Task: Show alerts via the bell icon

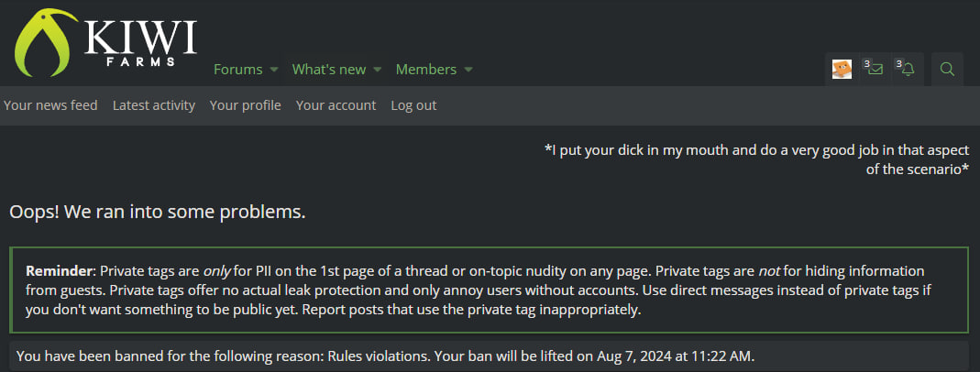Action: click(x=907, y=69)
